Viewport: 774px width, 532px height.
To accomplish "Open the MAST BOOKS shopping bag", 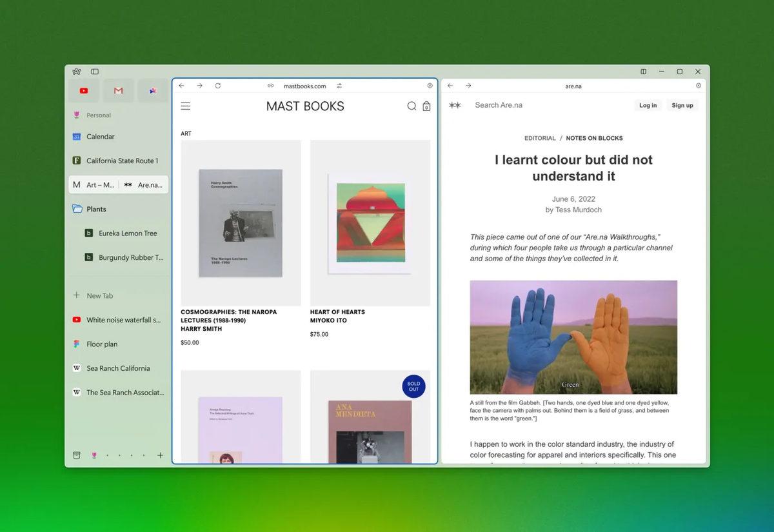I will tap(426, 106).
